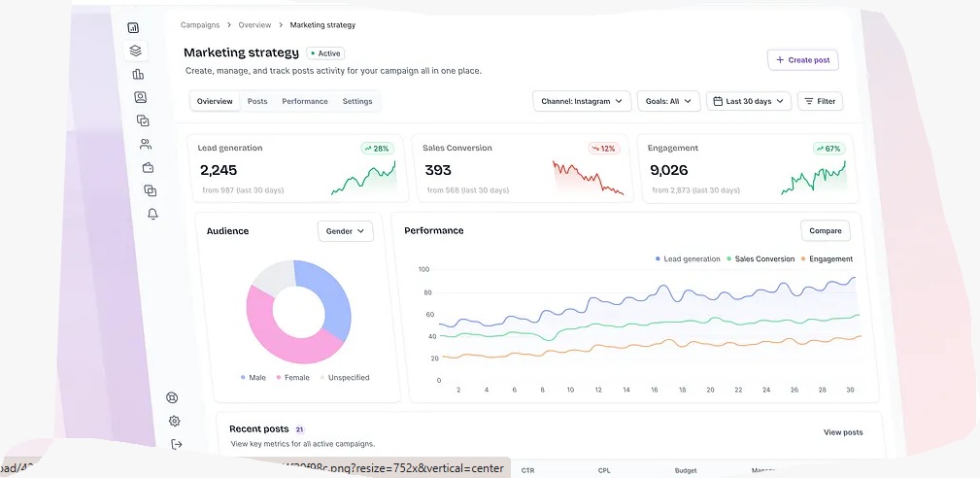
Task: Click the bar chart analytics sidebar icon
Action: point(138,74)
